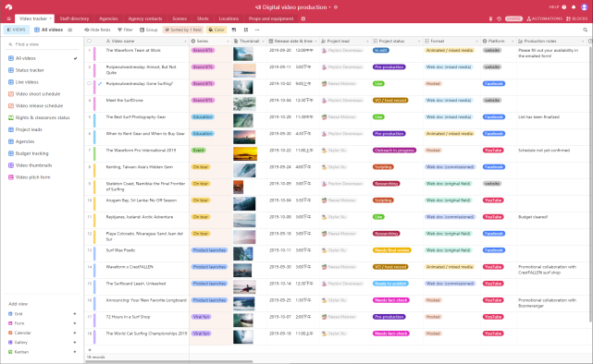Switch to the Locations tab
The height and width of the screenshot is (364, 593).
click(229, 18)
